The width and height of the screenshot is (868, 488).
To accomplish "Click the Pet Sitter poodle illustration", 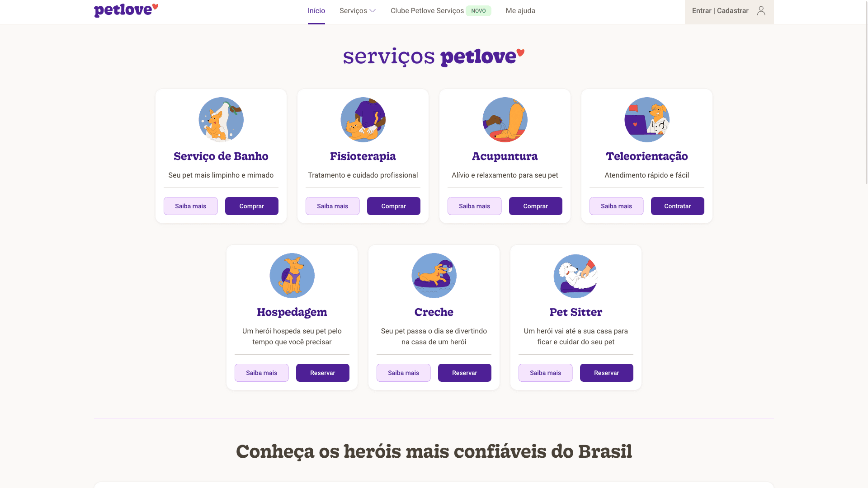I will click(576, 276).
